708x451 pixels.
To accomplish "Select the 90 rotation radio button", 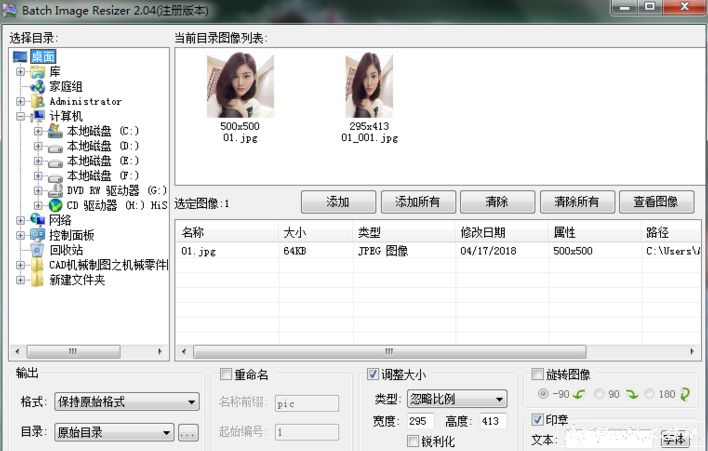I will (599, 394).
